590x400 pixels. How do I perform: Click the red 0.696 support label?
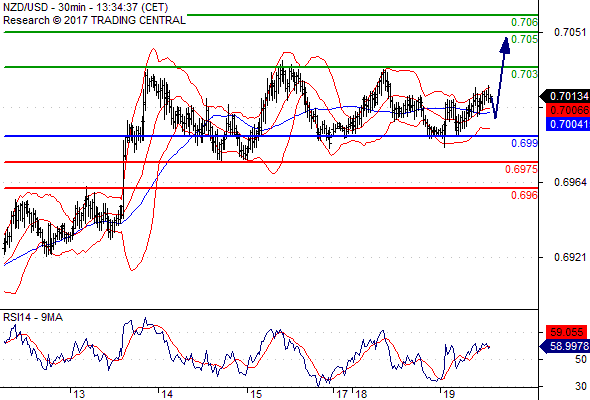(524, 195)
